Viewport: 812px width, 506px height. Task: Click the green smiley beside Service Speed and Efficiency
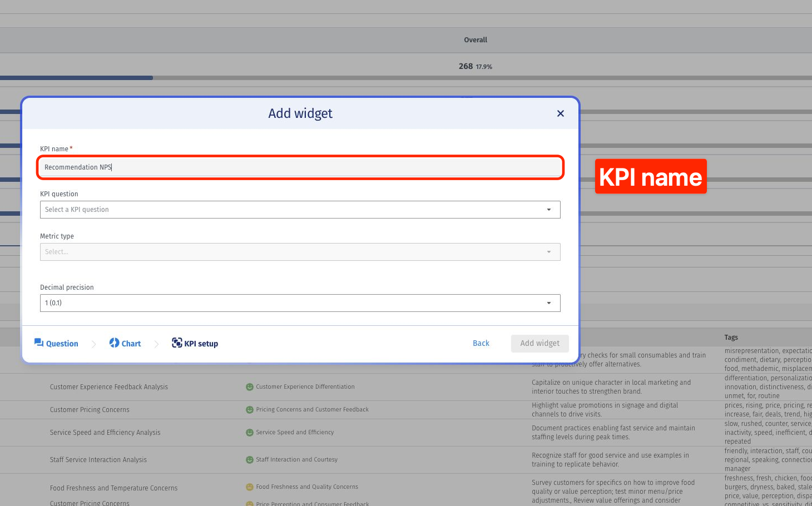coord(250,433)
